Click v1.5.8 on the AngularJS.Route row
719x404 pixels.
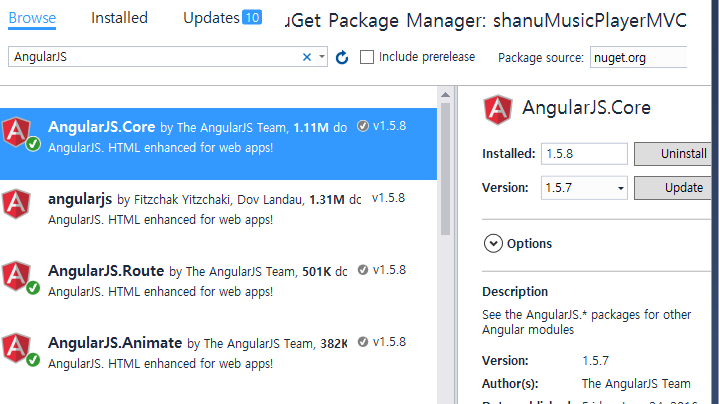[389, 270]
